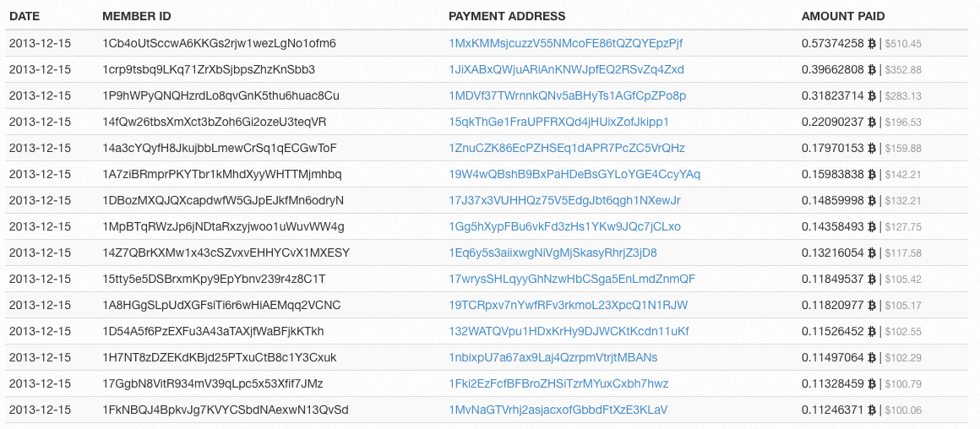
Task: Click the Bitcoin icon beside 0.22090237
Action: pyautogui.click(x=871, y=122)
